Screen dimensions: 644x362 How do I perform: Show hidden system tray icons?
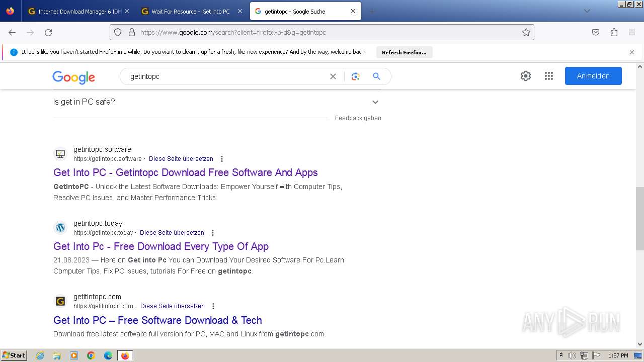coord(561,355)
